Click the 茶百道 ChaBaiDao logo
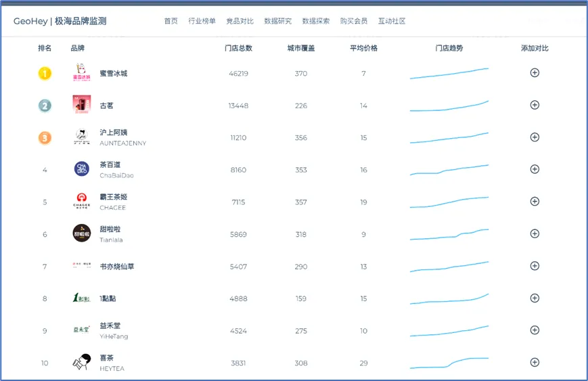588x381 pixels. point(81,169)
